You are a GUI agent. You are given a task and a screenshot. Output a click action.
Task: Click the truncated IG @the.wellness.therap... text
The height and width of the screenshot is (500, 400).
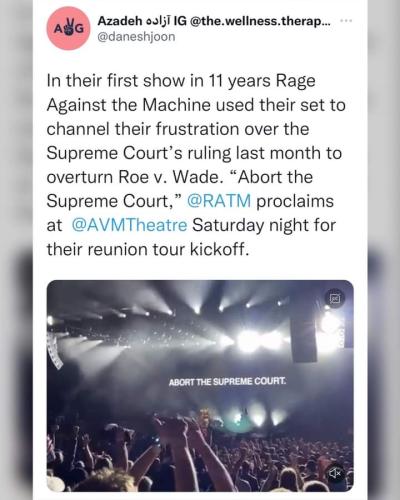coord(252,21)
